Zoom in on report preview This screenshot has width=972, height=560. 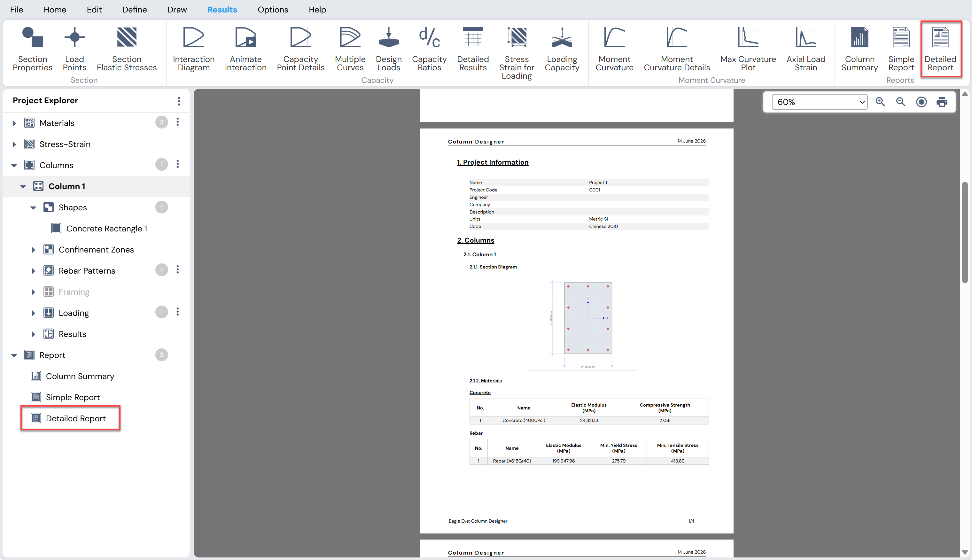(880, 102)
